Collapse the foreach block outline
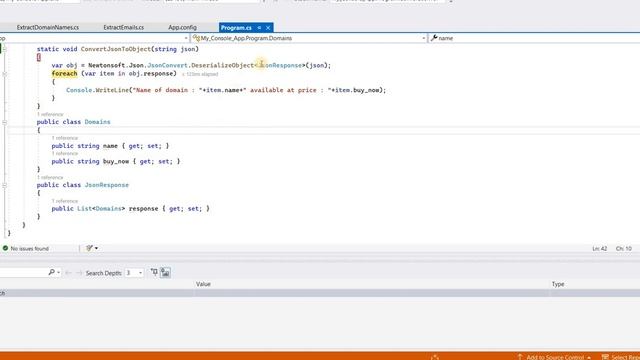Screen dimensions: 640x360 [4, 74]
